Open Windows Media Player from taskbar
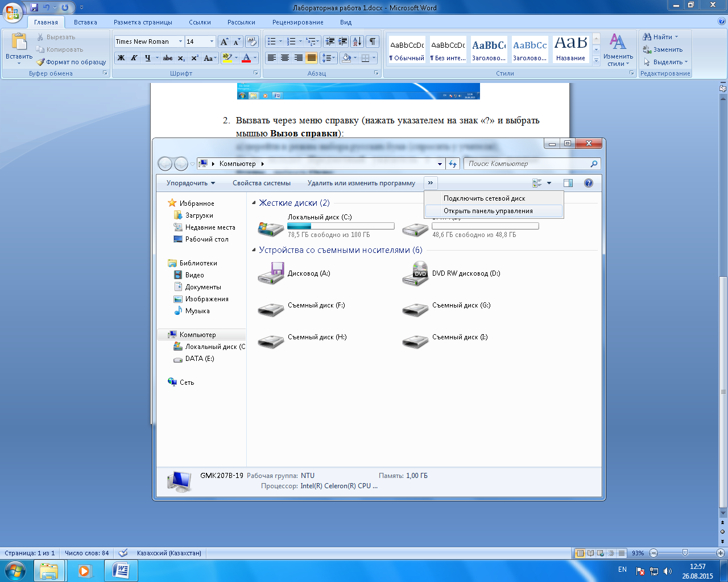Viewport: 728px width, 582px height. pos(84,571)
